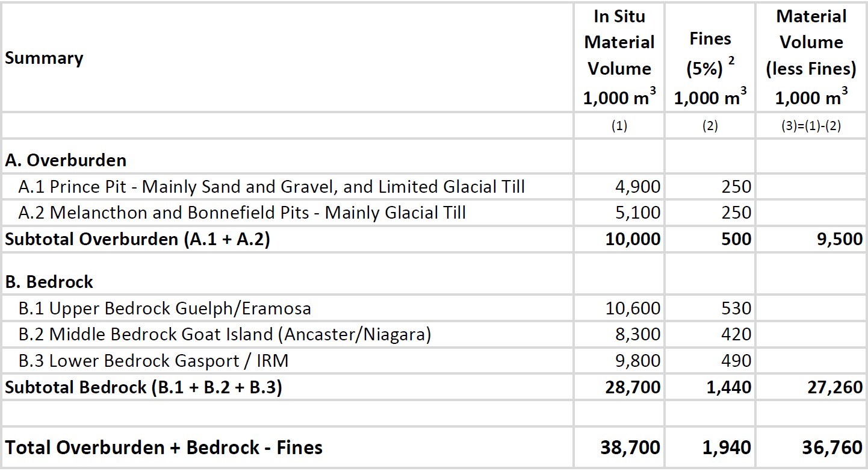Click the Total Overburden + Bedrock - Fines label
868x471 pixels.
[164, 448]
